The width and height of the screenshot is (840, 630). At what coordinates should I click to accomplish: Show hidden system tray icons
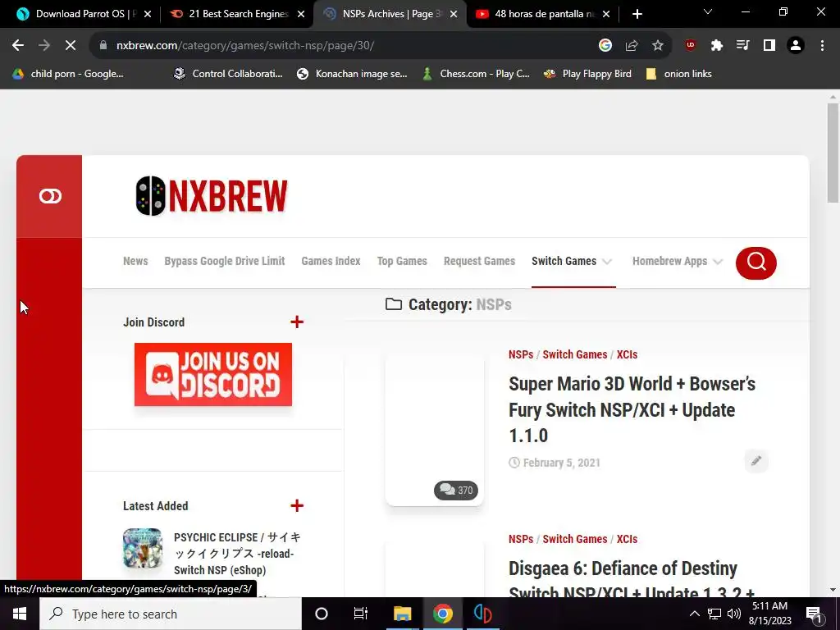click(694, 614)
